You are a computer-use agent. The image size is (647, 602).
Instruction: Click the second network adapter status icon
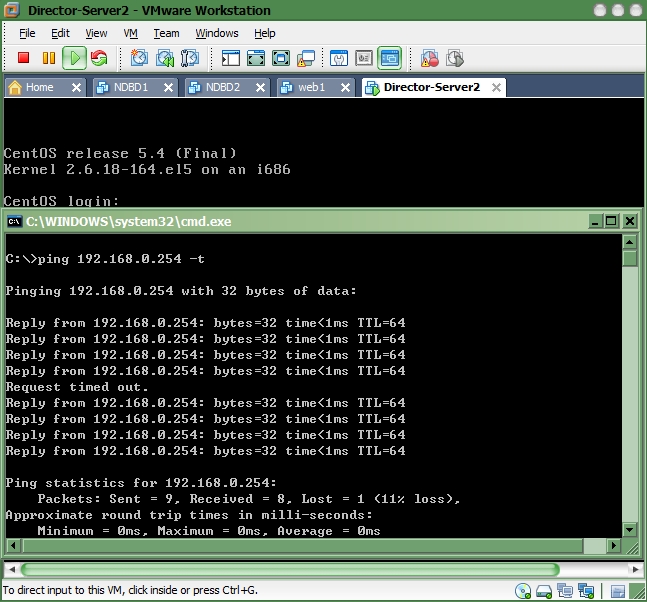point(586,591)
